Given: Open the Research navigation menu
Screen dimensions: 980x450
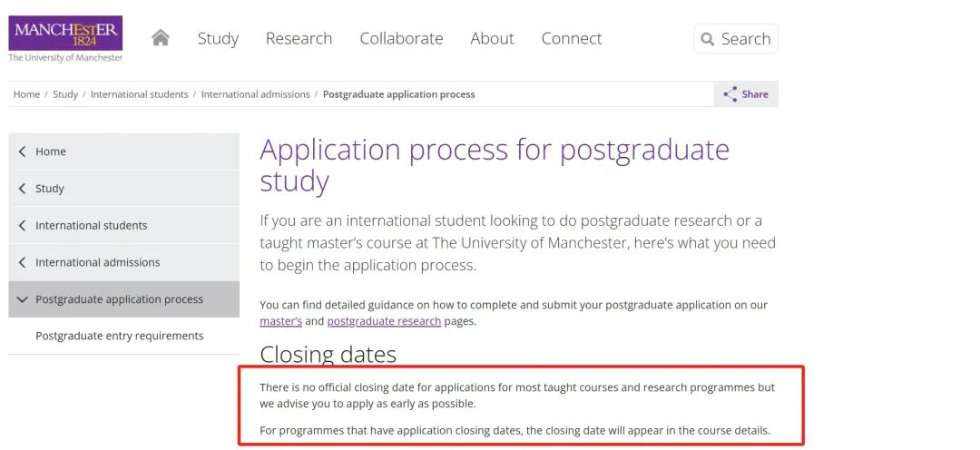Looking at the screenshot, I should coord(299,39).
